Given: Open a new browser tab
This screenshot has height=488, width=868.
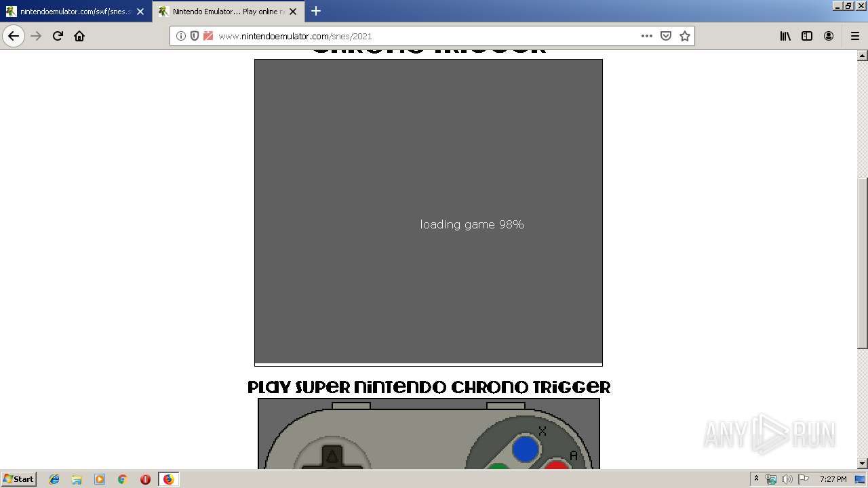Looking at the screenshot, I should (x=316, y=11).
